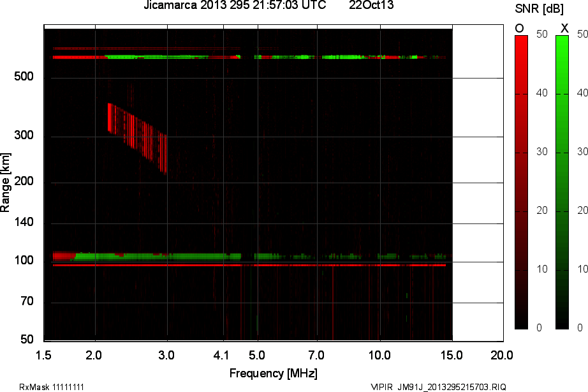Screen dimensions: 588x392
Task: Click the 70 km range tick label
Action: [x=27, y=301]
